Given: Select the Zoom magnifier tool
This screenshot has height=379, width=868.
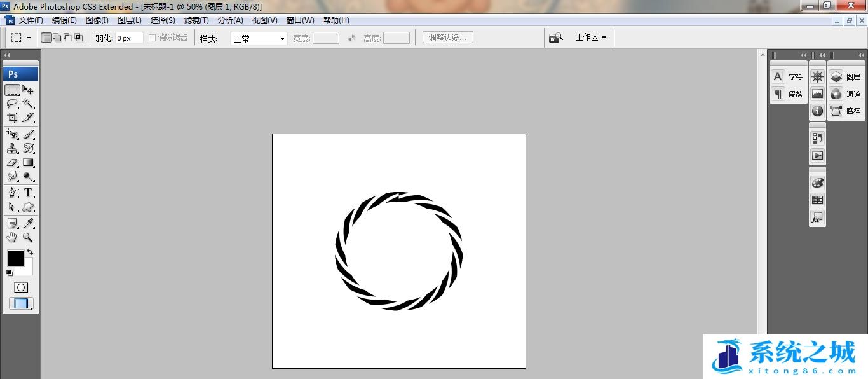Looking at the screenshot, I should [x=28, y=237].
